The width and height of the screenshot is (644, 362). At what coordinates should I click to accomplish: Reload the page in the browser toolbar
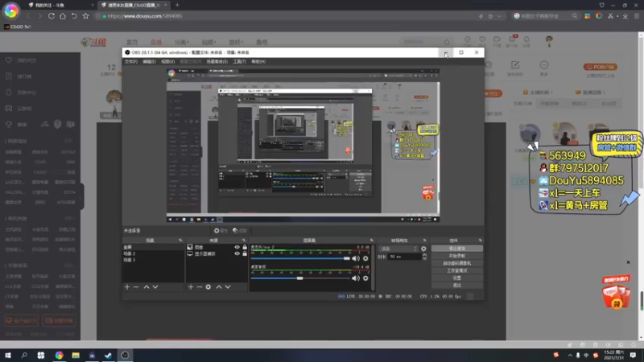pos(52,16)
